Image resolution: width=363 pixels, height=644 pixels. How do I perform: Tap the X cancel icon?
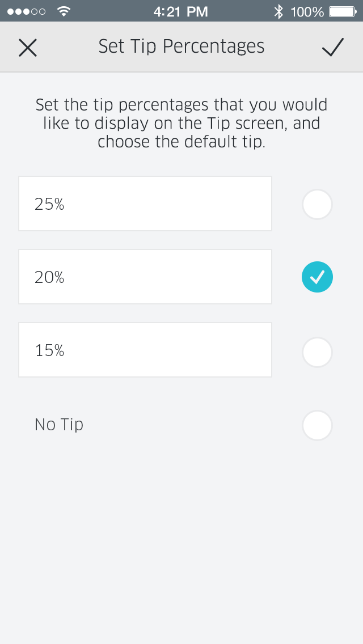(x=28, y=48)
